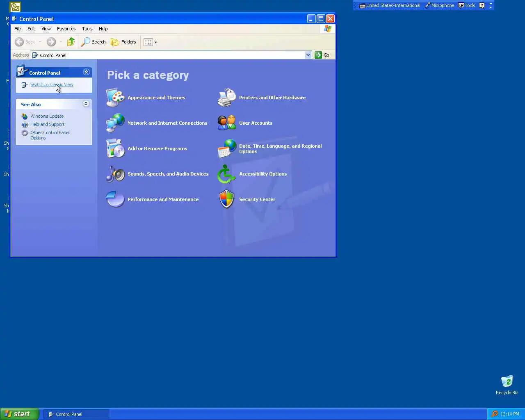Open the Forward button history dropdown arrow
The height and width of the screenshot is (420, 525).
point(61,42)
